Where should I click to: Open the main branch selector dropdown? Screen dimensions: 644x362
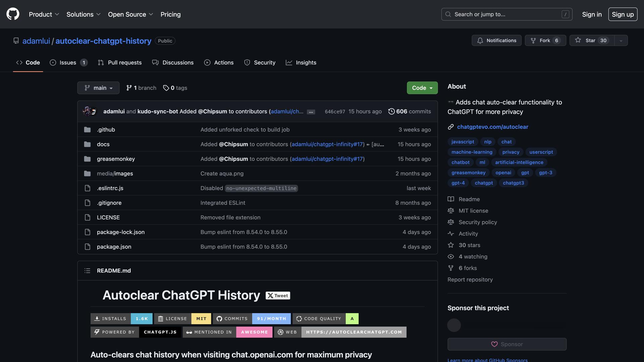pos(98,87)
